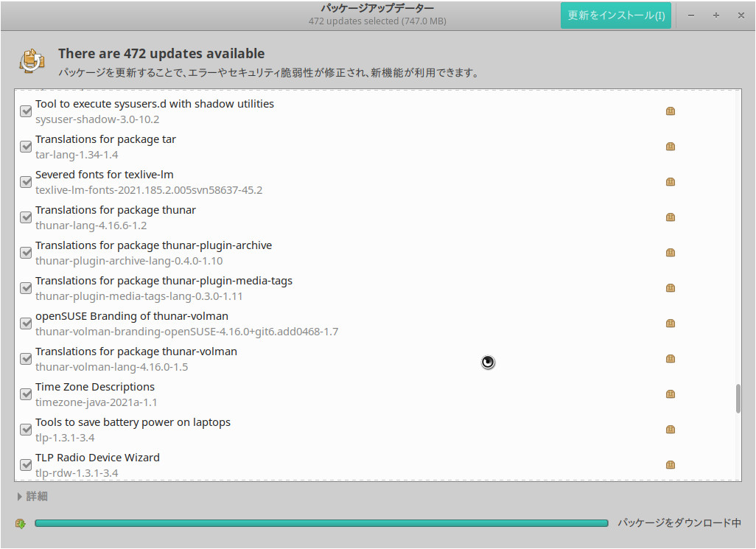Viewport: 756px width, 549px height.
Task: Select Translations for package thunar-plugin-media-tags row
Action: [295, 288]
